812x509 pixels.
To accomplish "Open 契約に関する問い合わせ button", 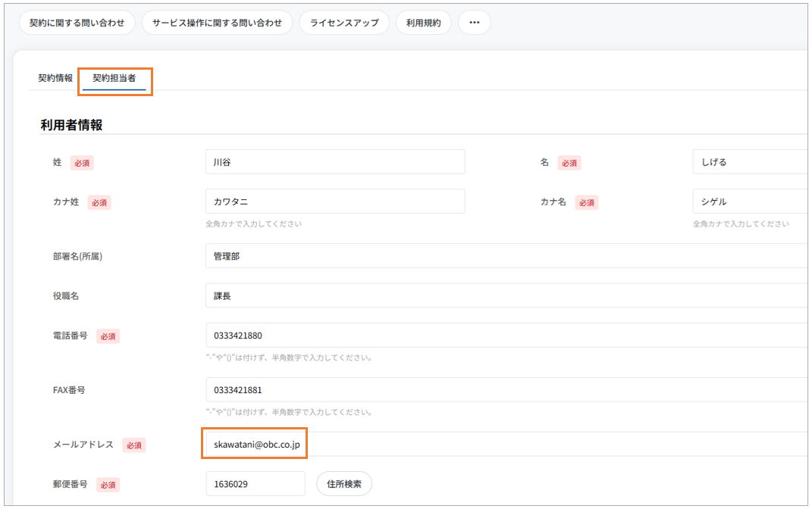I will 77,23.
